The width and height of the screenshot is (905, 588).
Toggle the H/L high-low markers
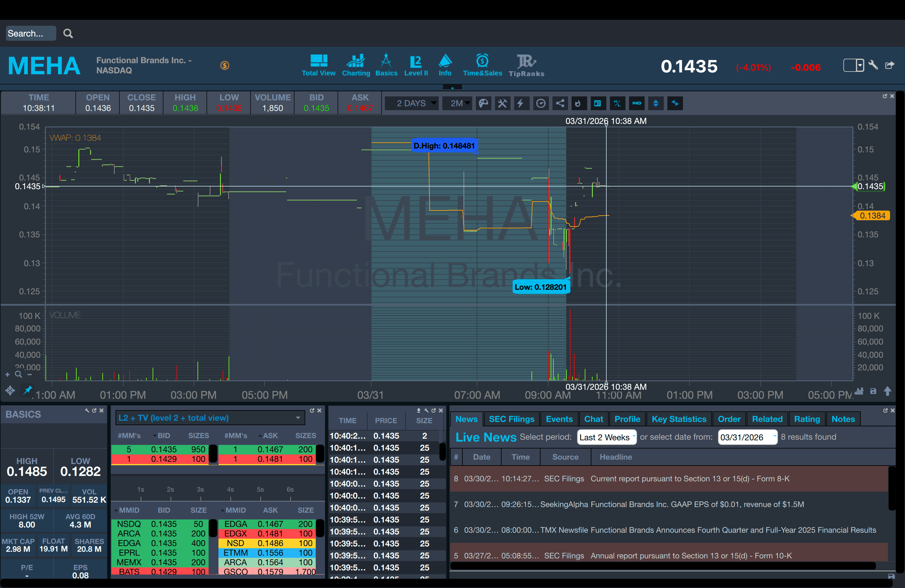tap(617, 104)
